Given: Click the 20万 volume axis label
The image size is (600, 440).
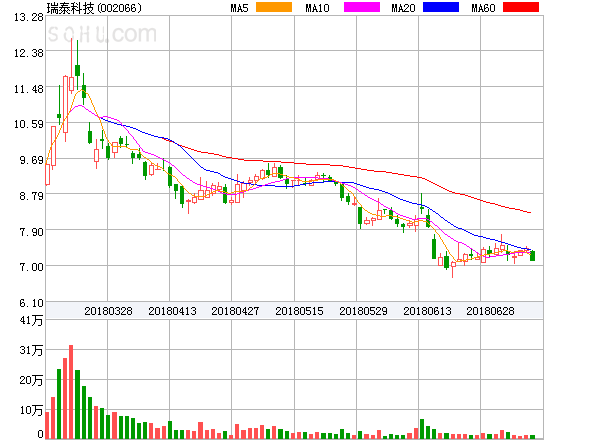Looking at the screenshot, I should 31,380.
